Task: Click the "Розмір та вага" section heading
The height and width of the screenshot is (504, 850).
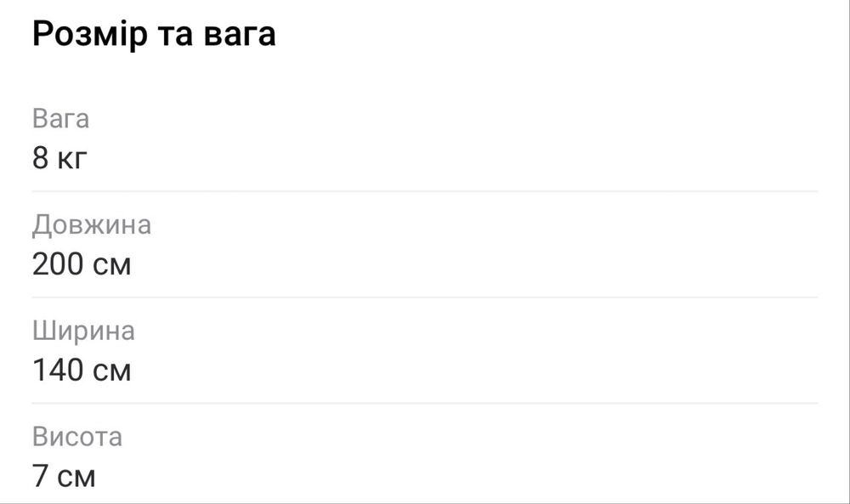Action: pos(154,36)
